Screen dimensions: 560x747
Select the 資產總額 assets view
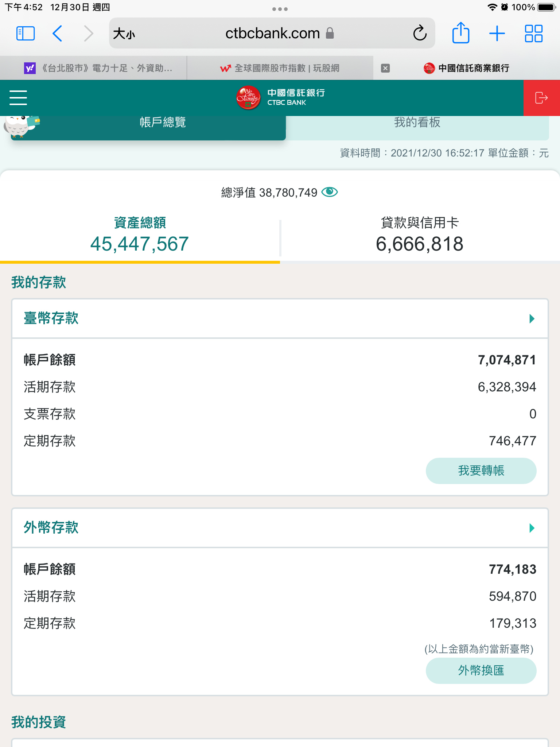click(140, 235)
